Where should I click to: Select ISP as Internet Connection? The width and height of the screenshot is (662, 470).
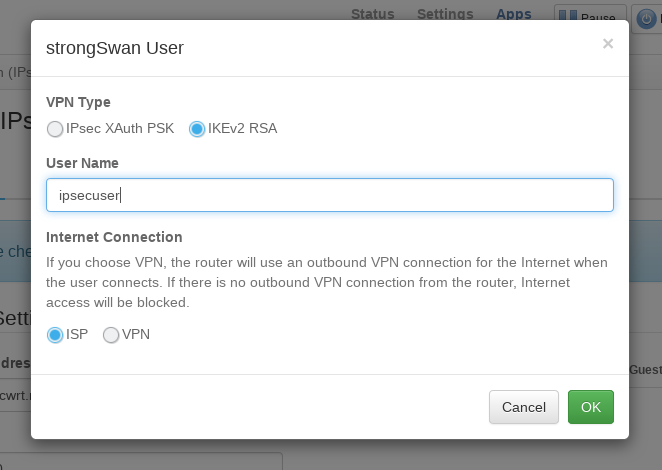pos(55,334)
